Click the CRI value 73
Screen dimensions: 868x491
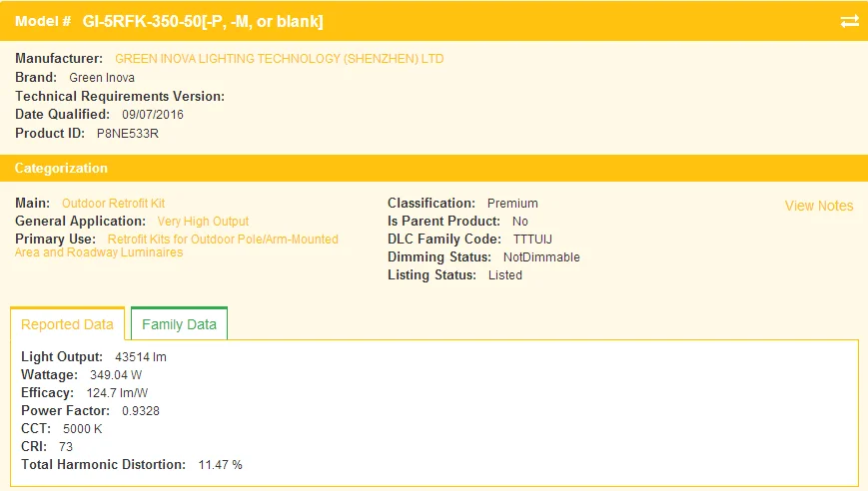click(x=66, y=447)
